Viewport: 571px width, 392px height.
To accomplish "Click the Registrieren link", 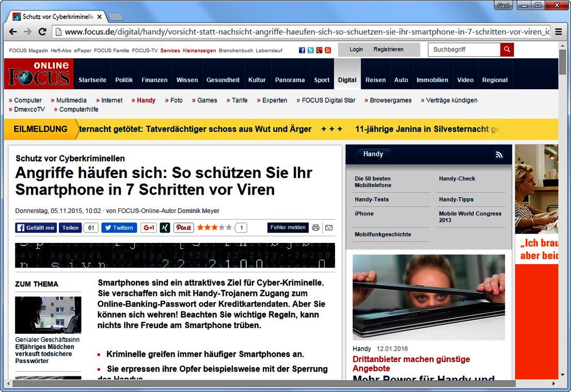I will pos(388,50).
